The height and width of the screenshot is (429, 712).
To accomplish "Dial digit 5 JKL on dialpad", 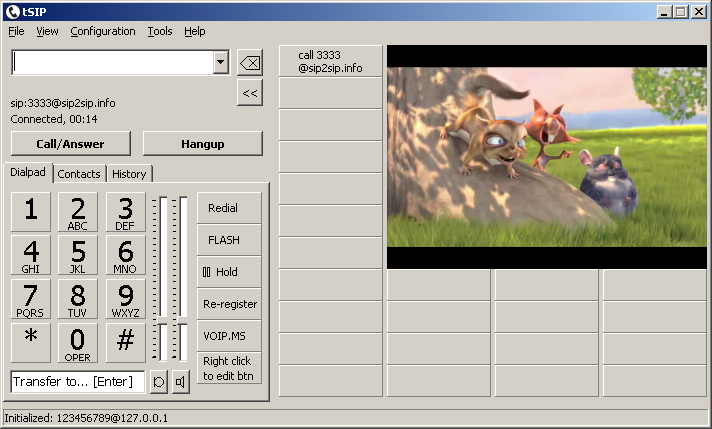I will (x=78, y=255).
